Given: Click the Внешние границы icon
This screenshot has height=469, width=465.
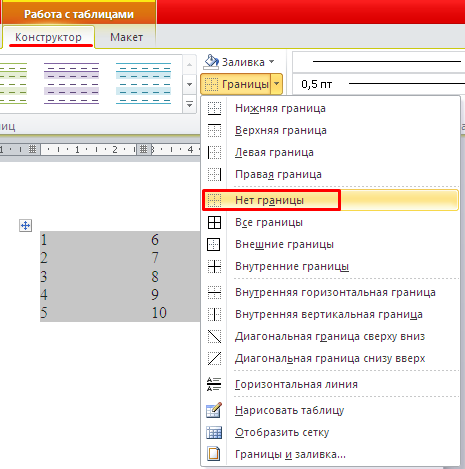Looking at the screenshot, I should tap(214, 244).
